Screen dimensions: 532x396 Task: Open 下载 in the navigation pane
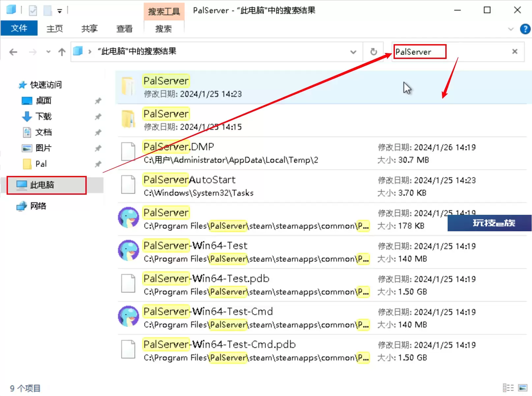click(x=37, y=116)
